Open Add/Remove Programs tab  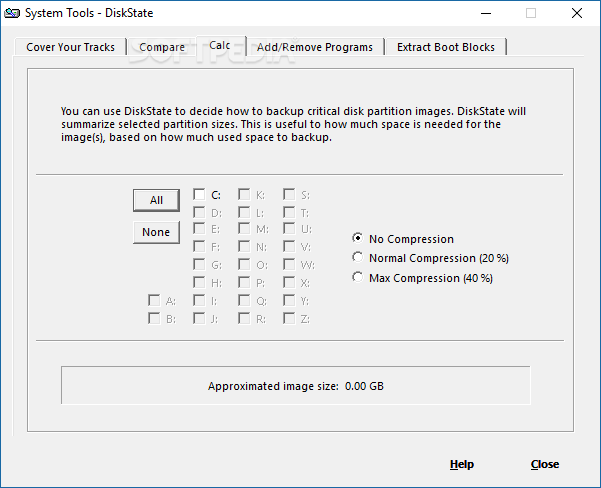tap(315, 47)
